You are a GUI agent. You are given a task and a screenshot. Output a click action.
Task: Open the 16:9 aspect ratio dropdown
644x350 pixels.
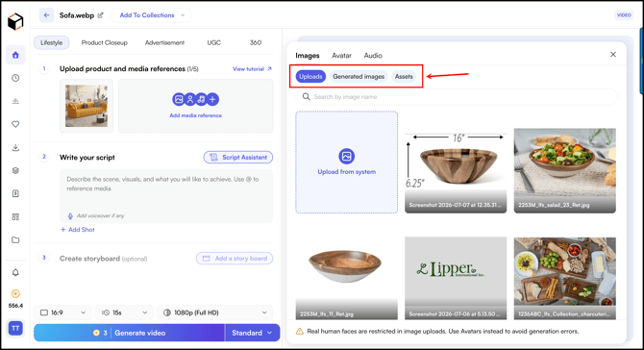[62, 312]
